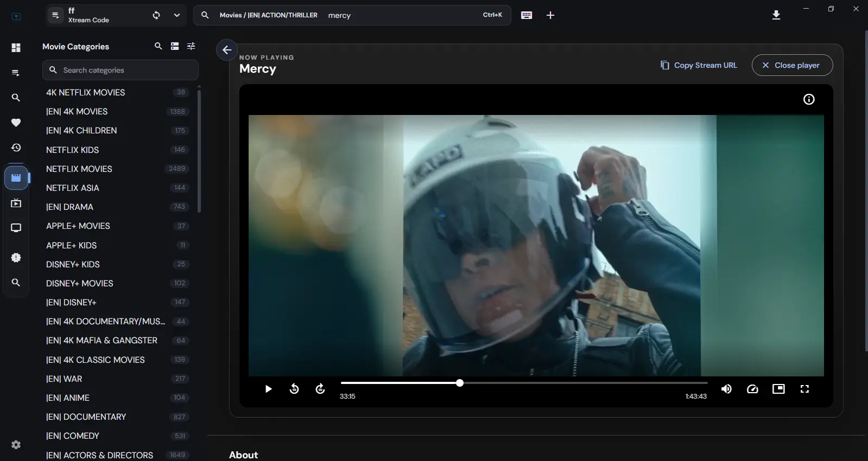The height and width of the screenshot is (461, 868).
Task: Select the NETFLIX MOVIES category
Action: pyautogui.click(x=117, y=169)
